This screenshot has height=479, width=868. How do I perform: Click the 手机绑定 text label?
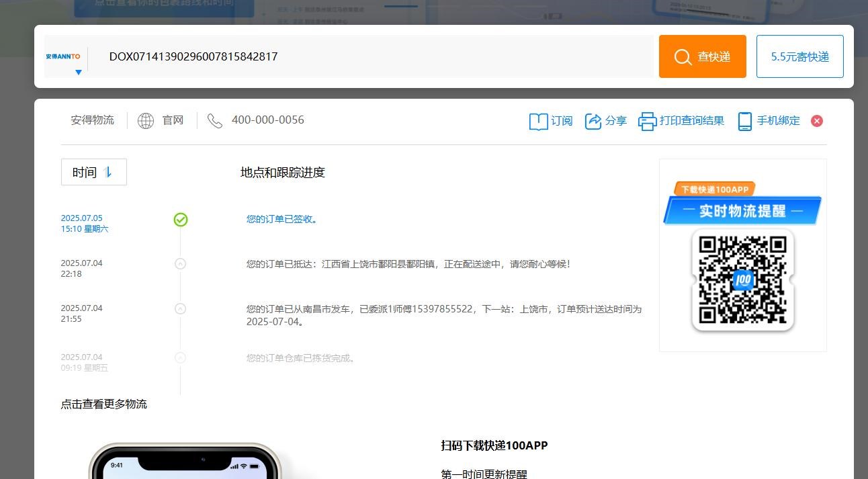tap(779, 121)
